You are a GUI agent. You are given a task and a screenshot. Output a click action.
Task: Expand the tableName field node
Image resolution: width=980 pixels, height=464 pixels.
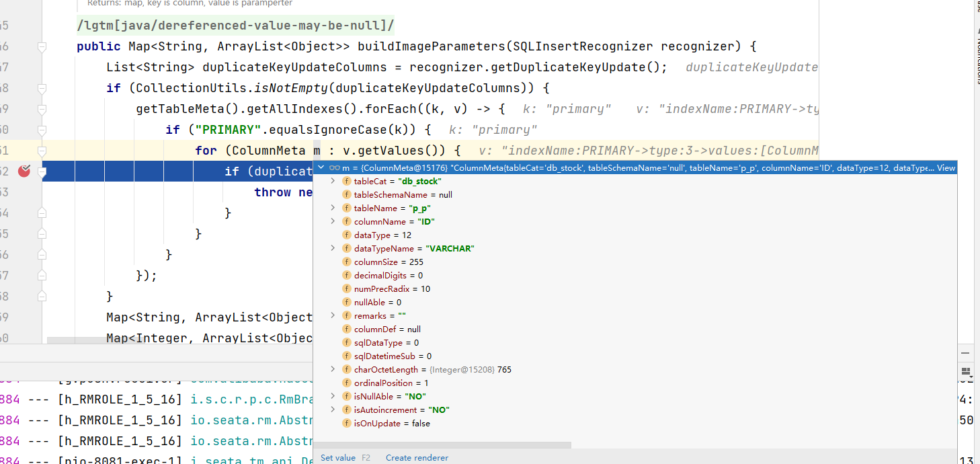coord(333,208)
